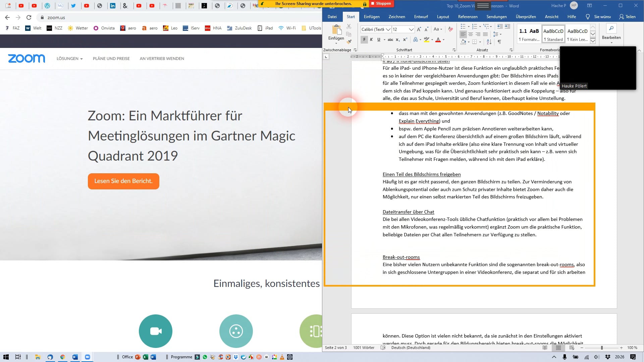
Task: Open LÖSUNGEN dropdown on Zoom website
Action: pos(69,59)
